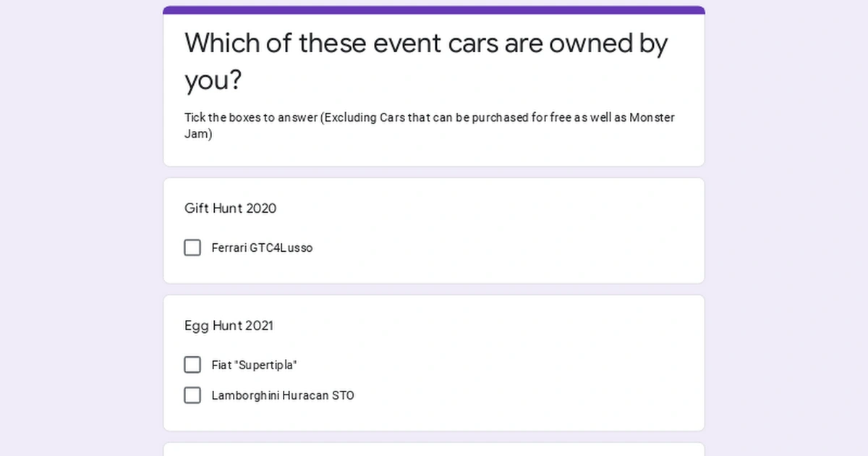Click the form title text
868x456 pixels.
[x=425, y=62]
